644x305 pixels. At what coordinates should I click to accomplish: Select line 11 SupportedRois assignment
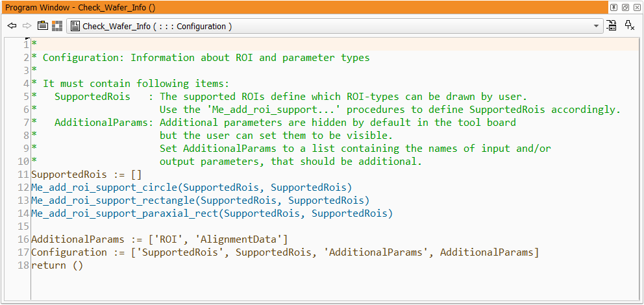(86, 175)
